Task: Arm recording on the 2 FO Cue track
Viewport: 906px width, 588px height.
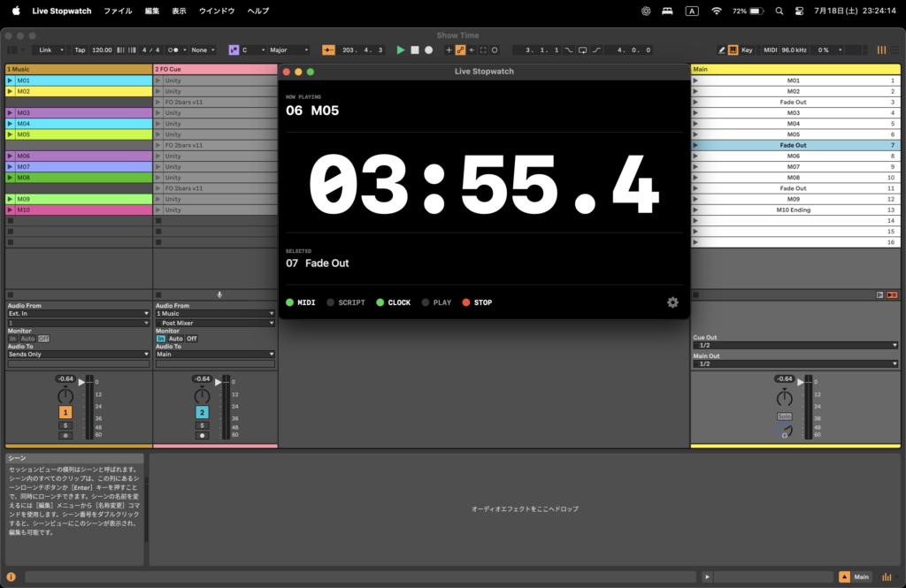Action: pos(202,436)
